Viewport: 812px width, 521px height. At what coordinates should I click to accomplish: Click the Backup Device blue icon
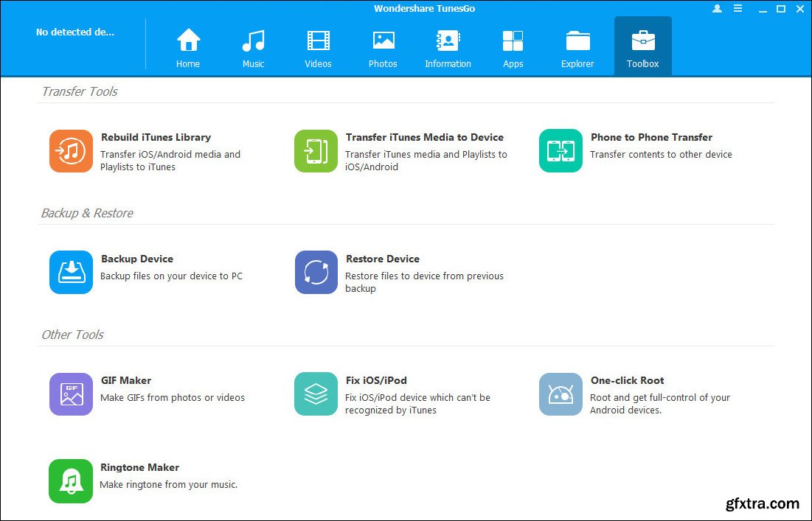click(x=71, y=273)
